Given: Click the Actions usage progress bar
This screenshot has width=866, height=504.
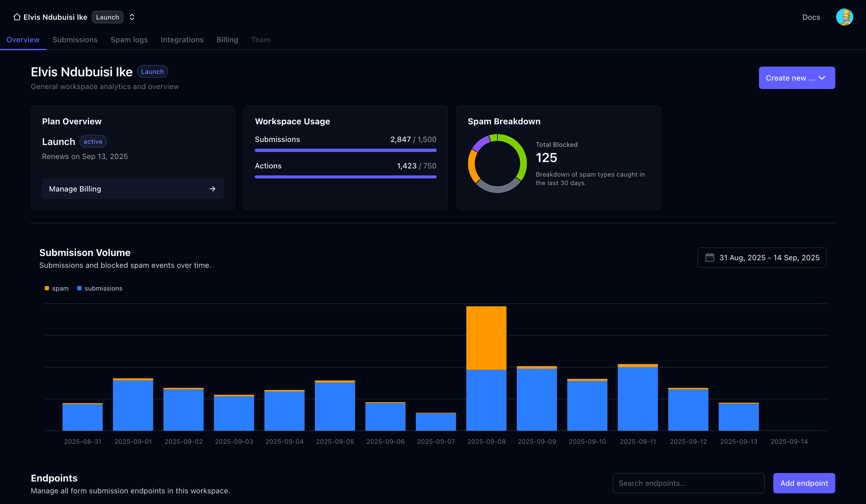Looking at the screenshot, I should (345, 177).
